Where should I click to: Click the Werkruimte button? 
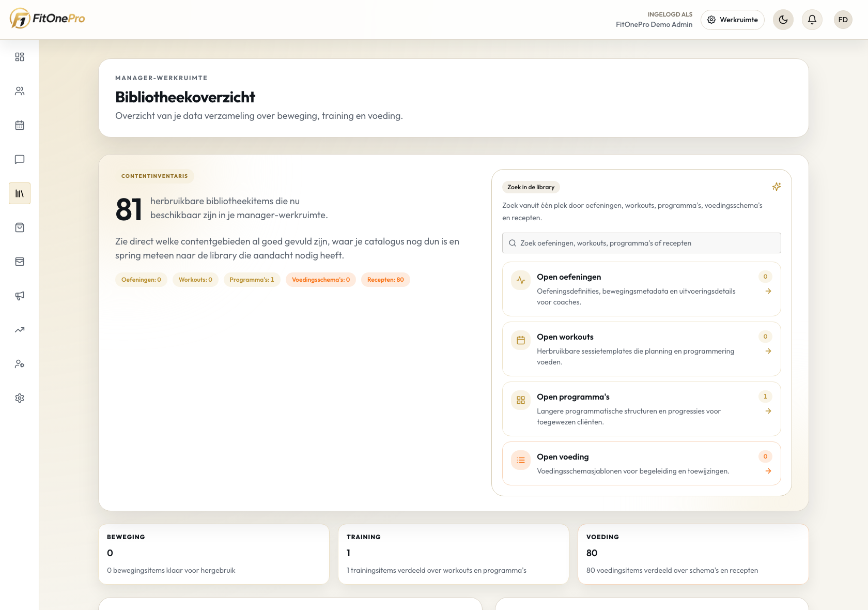(x=733, y=20)
